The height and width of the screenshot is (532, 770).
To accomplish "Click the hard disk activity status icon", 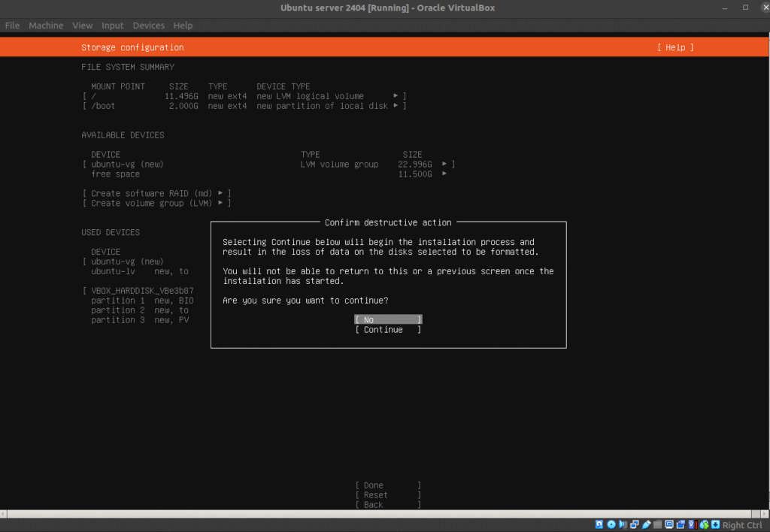I will click(599, 524).
